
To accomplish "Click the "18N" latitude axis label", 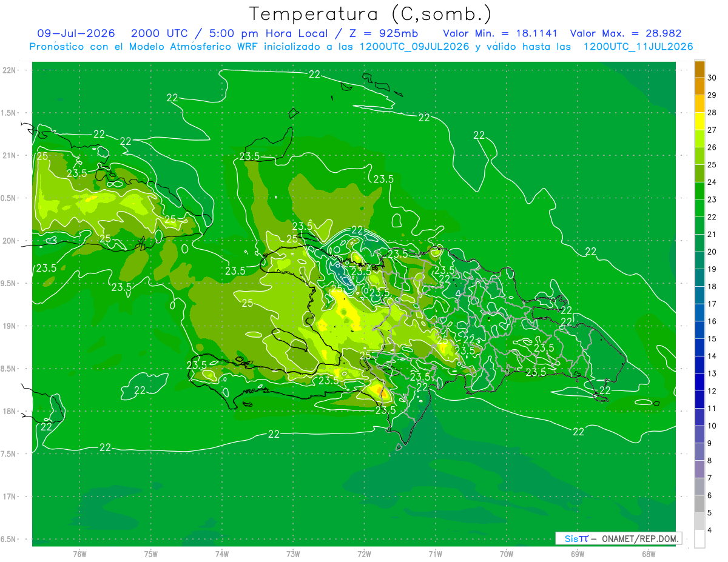I will coord(10,412).
